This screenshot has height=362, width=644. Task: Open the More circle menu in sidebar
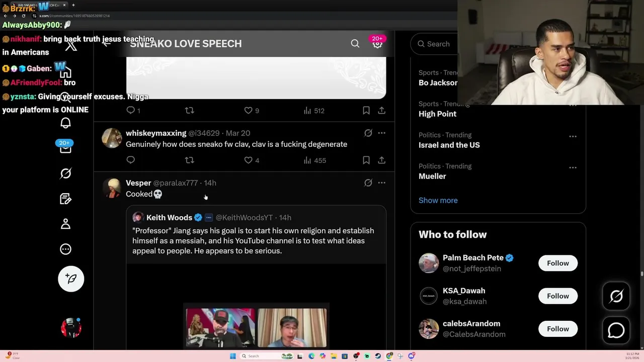(x=65, y=249)
